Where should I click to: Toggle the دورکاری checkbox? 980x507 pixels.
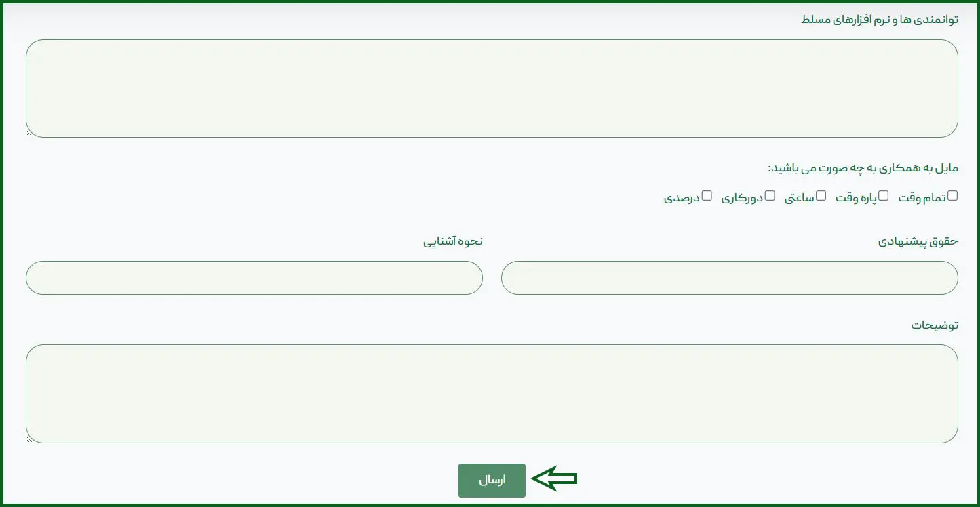pos(769,196)
